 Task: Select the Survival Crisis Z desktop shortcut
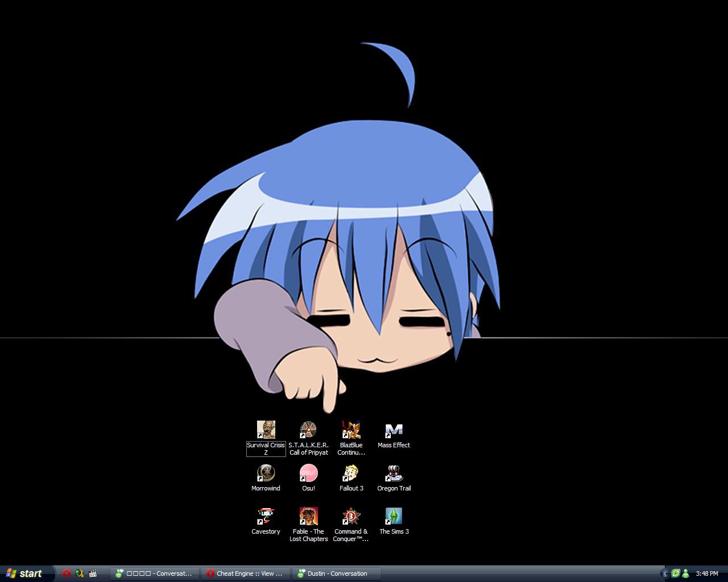coord(266,430)
